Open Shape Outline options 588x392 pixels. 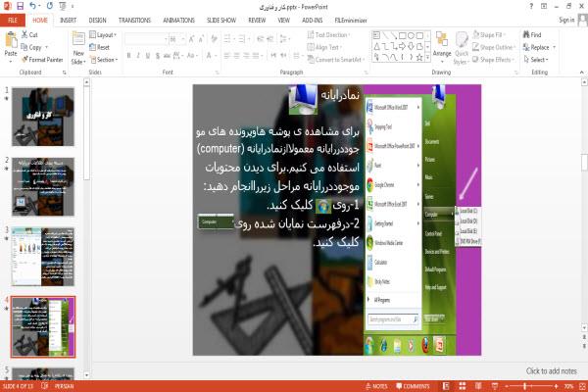494,47
